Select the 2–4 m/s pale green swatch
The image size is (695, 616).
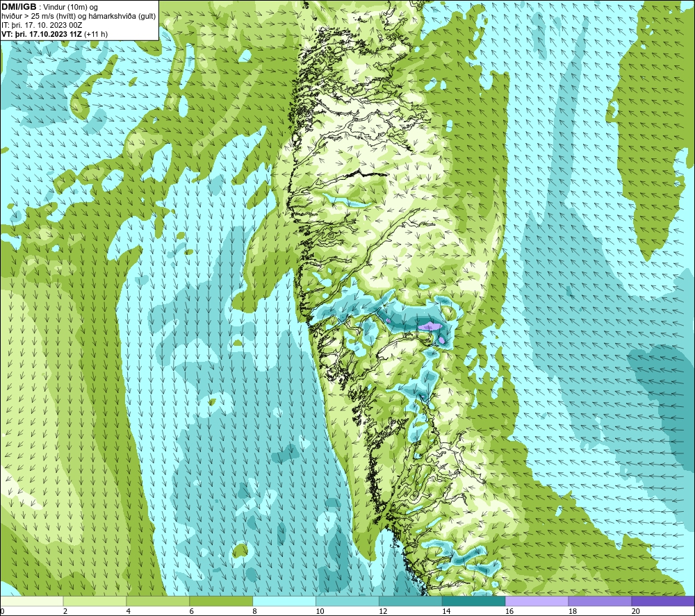click(x=95, y=601)
